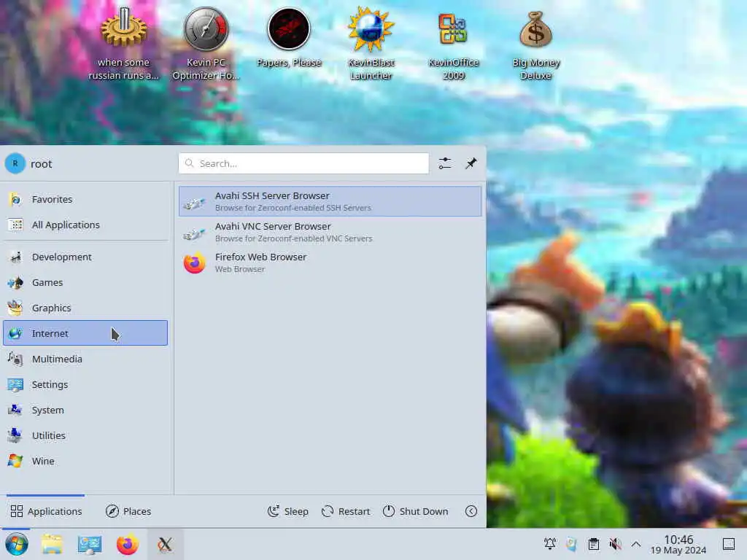747x560 pixels.
Task: Expand hidden system tray icons
Action: 635,544
